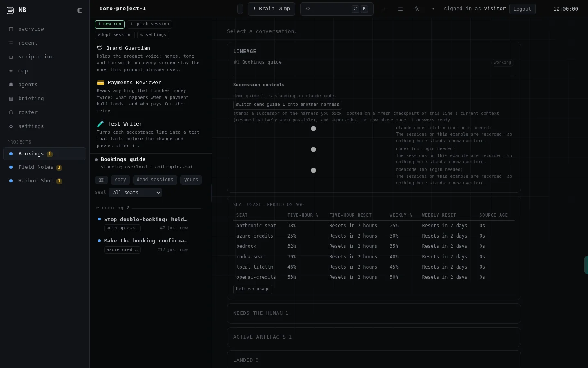
Task: Open the filter sliders icon button
Action: click(101, 180)
